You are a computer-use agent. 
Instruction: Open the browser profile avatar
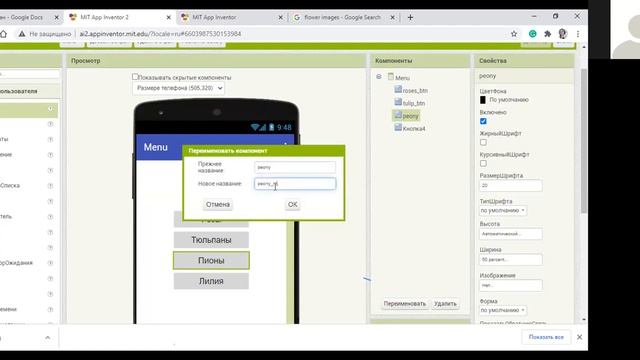click(x=563, y=34)
